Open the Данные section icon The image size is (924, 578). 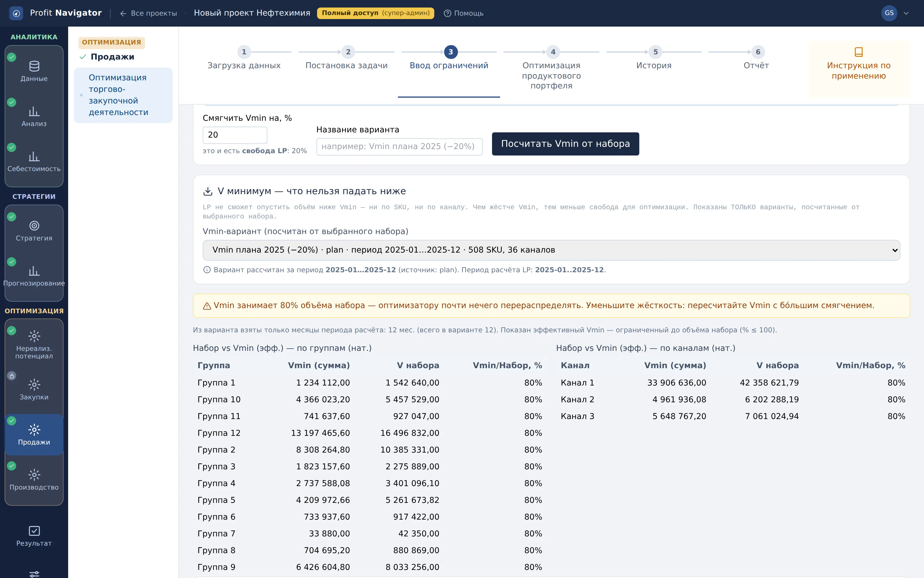coord(34,66)
